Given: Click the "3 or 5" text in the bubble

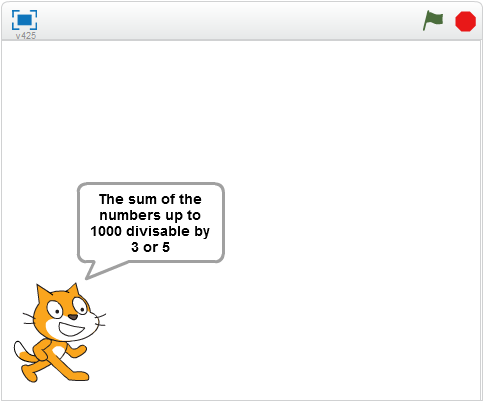Looking at the screenshot, I should coord(150,247).
